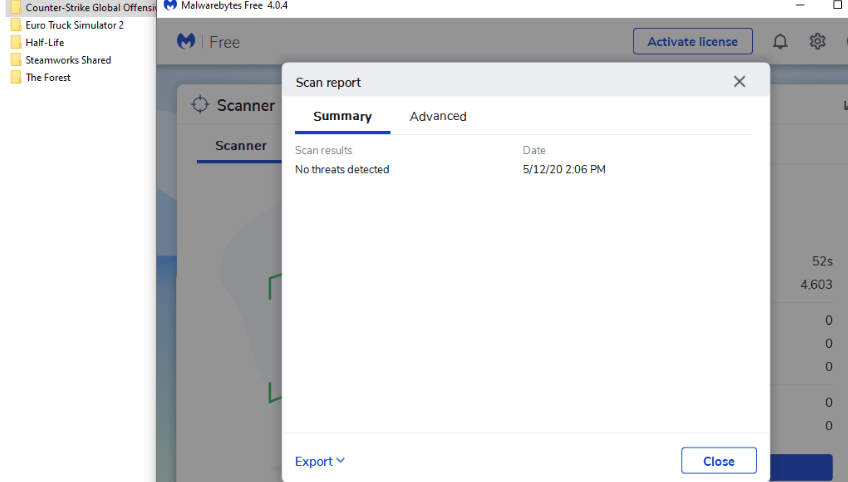Image resolution: width=848 pixels, height=482 pixels.
Task: Click the Malwarebytes title bar app icon
Action: click(170, 5)
